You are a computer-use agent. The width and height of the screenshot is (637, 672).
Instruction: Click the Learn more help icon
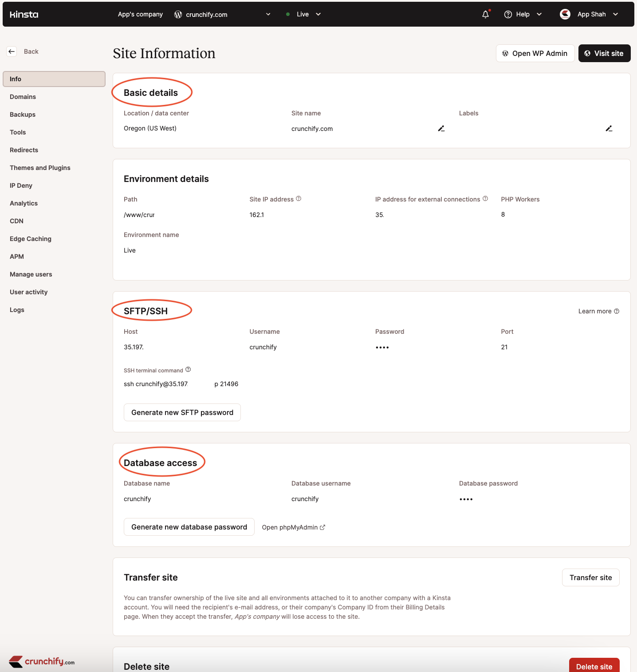[617, 311]
